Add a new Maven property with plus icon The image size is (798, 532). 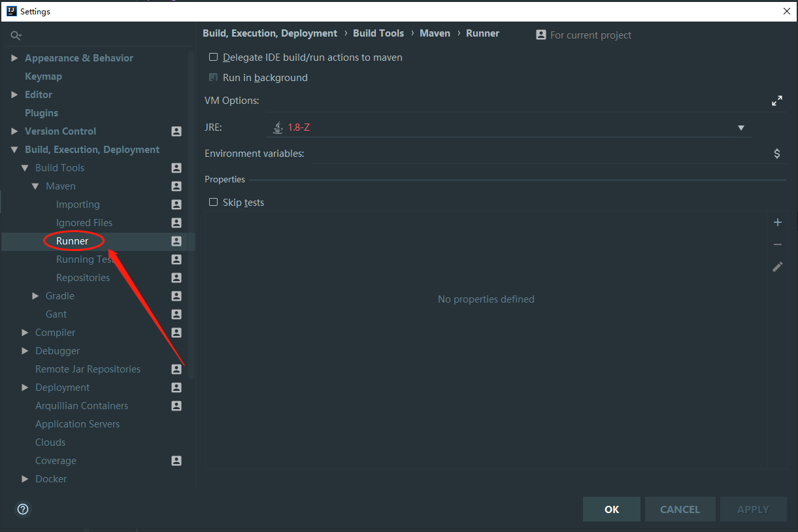pos(777,222)
